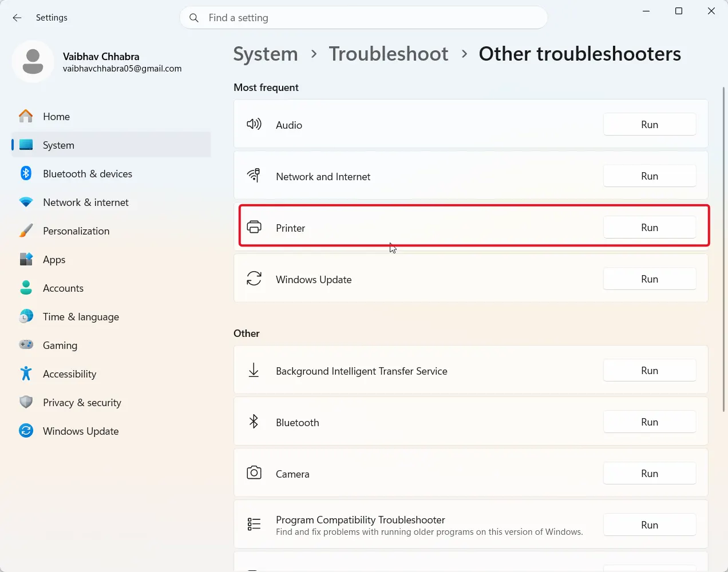The image size is (728, 572).
Task: Click the Bluetooth & devices icon
Action: tap(26, 173)
